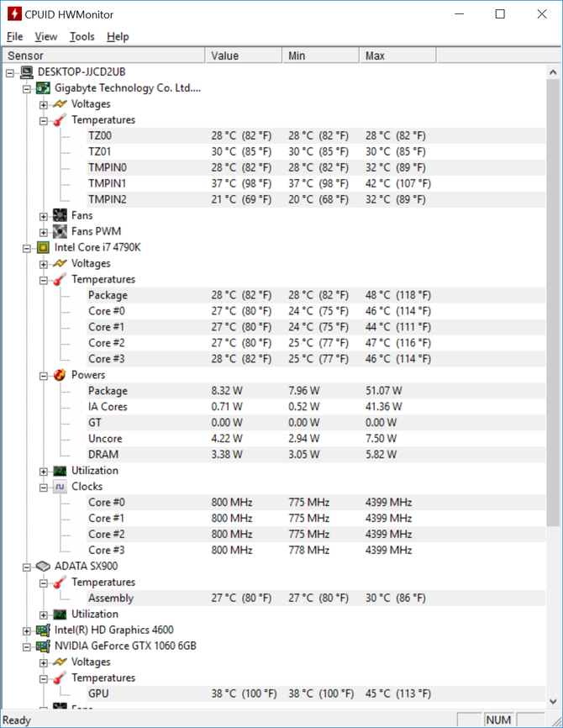Select the GPU temperature row
Viewport: 563px width, 728px height.
click(x=316, y=694)
